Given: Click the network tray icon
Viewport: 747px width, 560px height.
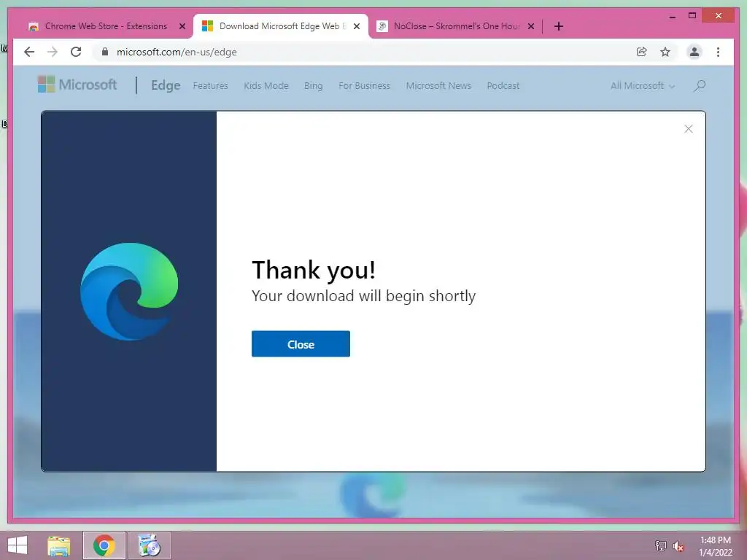Looking at the screenshot, I should coord(661,545).
